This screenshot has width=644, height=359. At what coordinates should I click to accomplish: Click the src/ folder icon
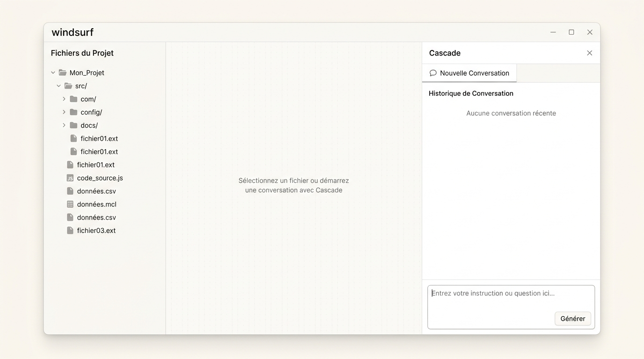click(x=68, y=86)
